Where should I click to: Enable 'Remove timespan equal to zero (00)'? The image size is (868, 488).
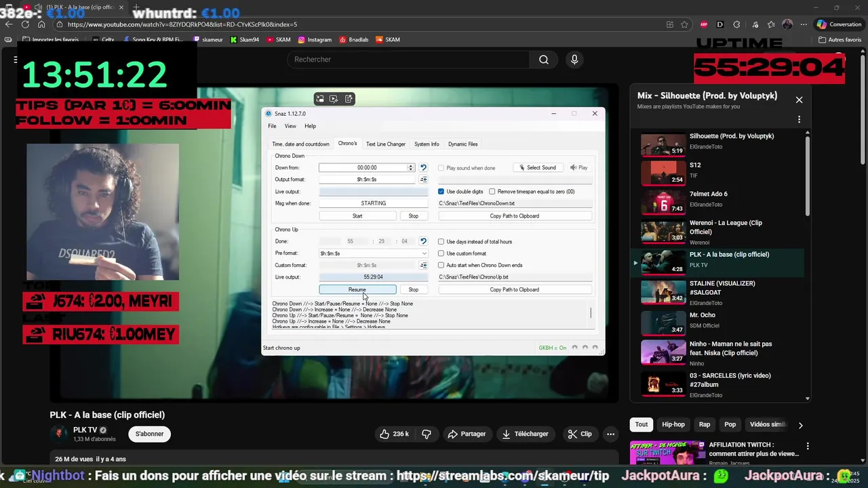492,192
